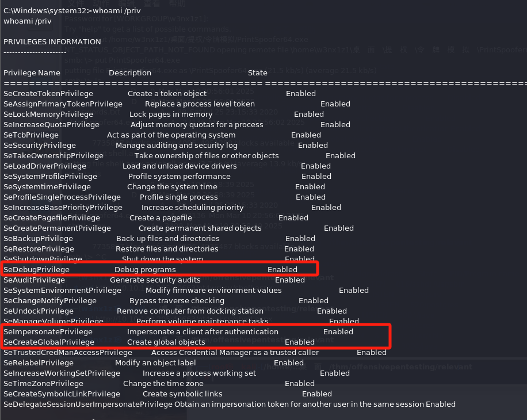Select SeCreateSymbolicLinkPrivilege entry
The height and width of the screenshot is (420, 527).
pyautogui.click(x=62, y=394)
